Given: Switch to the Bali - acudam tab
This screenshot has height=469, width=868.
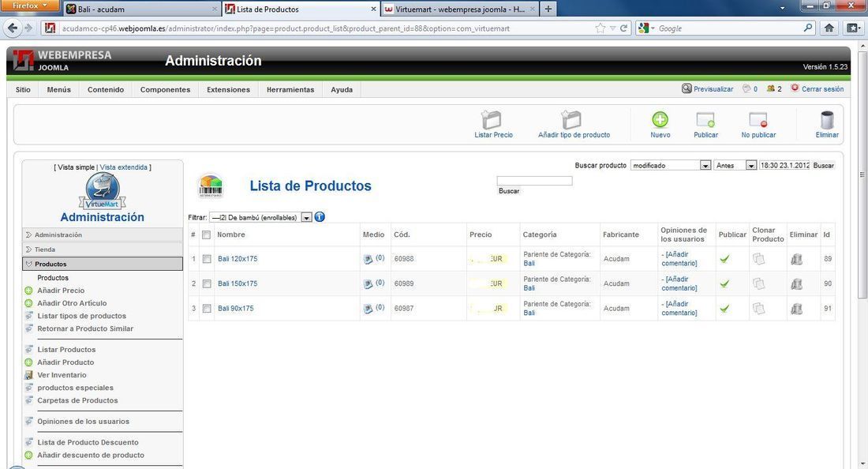Looking at the screenshot, I should point(141,9).
